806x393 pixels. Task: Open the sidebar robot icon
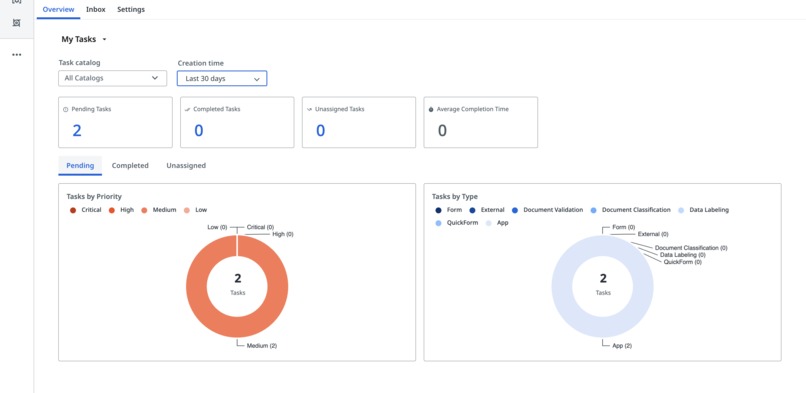tap(16, 23)
